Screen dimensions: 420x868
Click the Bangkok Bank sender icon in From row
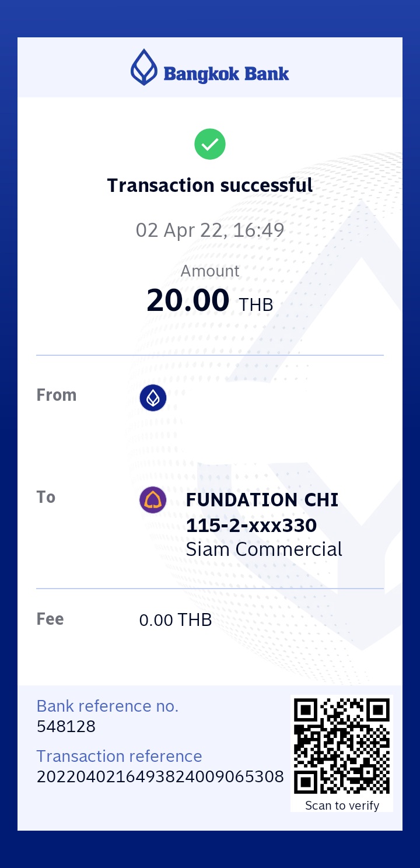[x=153, y=398]
